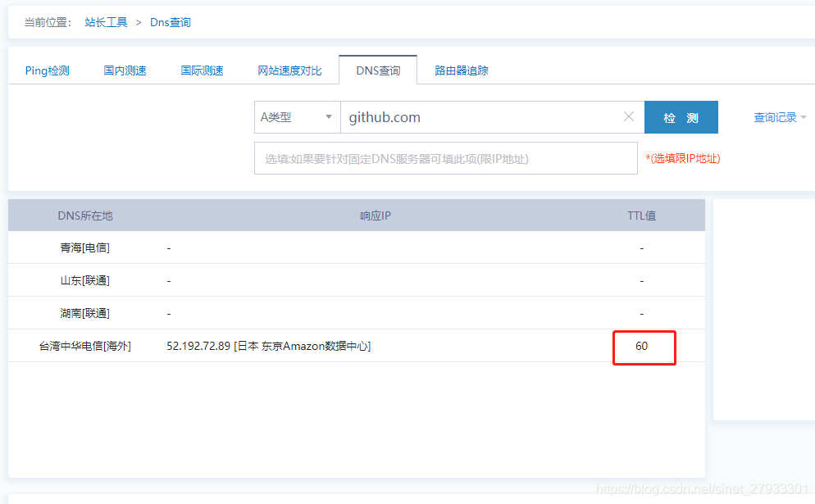Open the A类型 record type dropdown

coord(297,117)
